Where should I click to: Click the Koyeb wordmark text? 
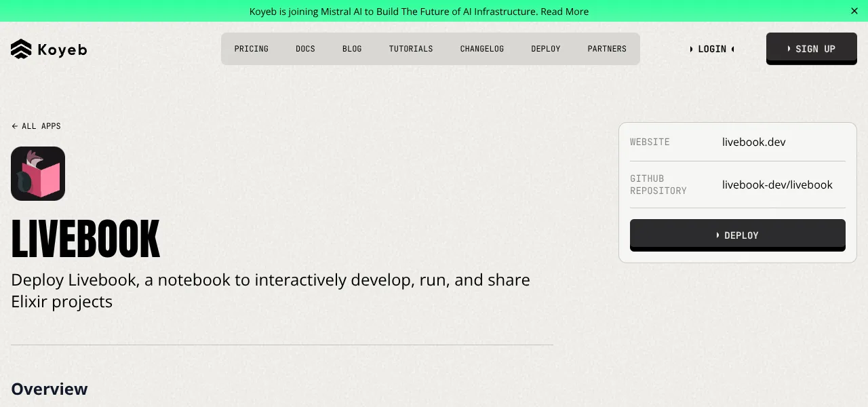point(62,50)
